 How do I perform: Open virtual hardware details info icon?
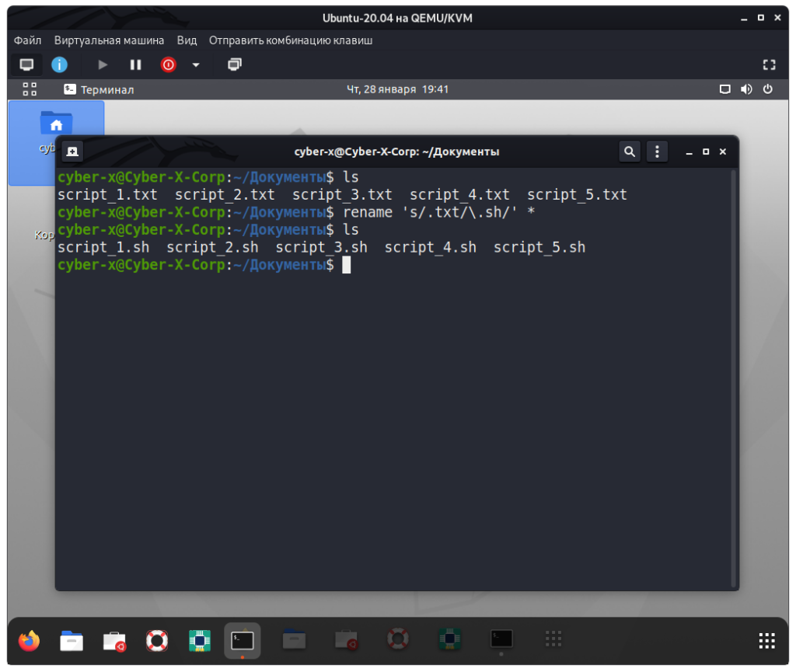coord(59,64)
